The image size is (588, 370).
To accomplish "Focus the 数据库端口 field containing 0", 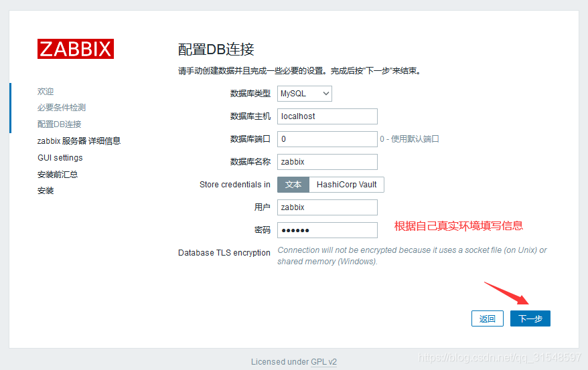I will [x=327, y=139].
